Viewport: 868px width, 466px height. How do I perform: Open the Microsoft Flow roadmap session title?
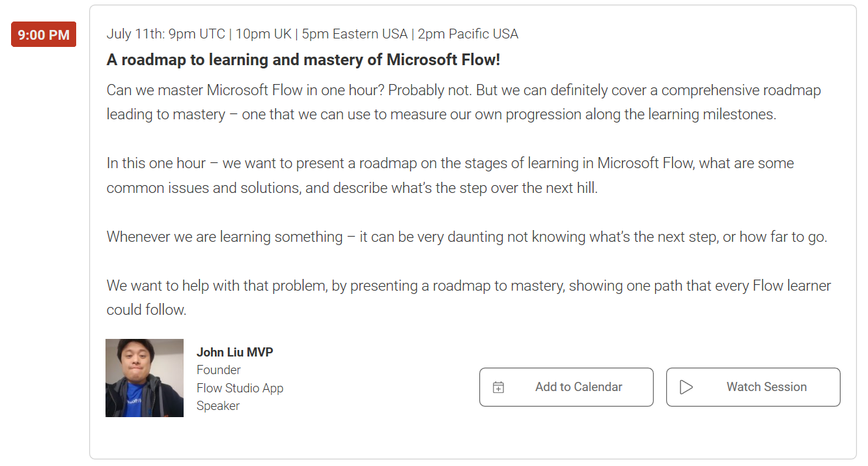(303, 60)
